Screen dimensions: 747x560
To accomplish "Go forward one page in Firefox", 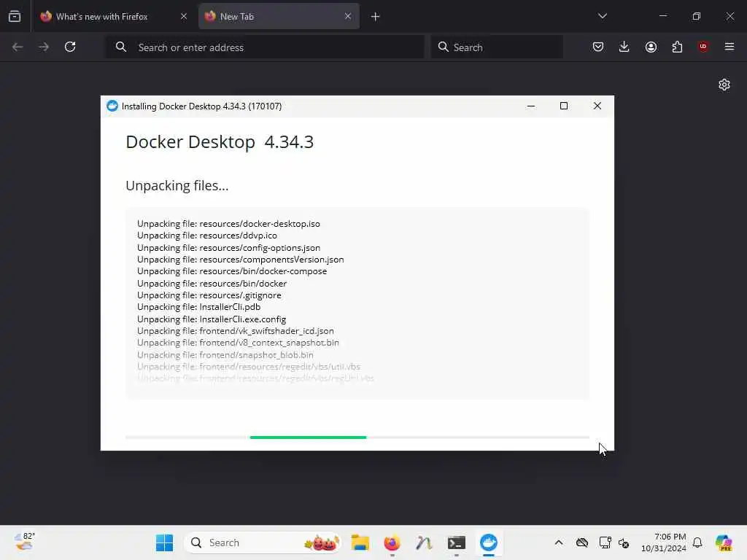I will click(44, 47).
